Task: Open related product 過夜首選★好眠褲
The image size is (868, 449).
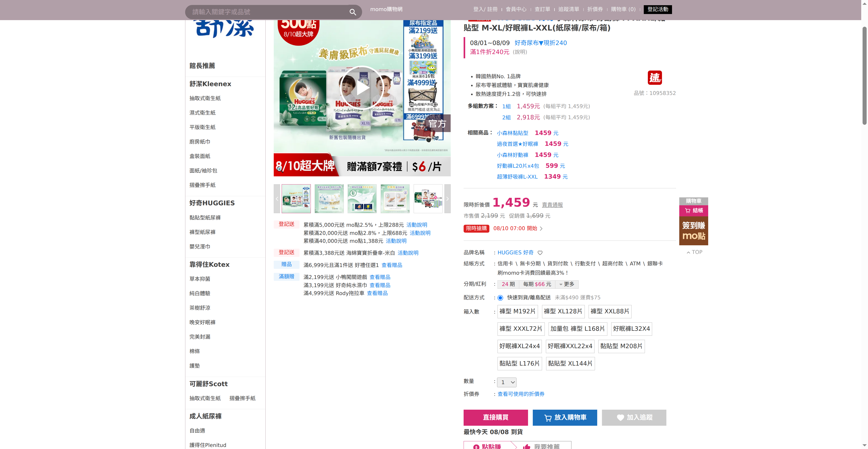Action: click(518, 144)
